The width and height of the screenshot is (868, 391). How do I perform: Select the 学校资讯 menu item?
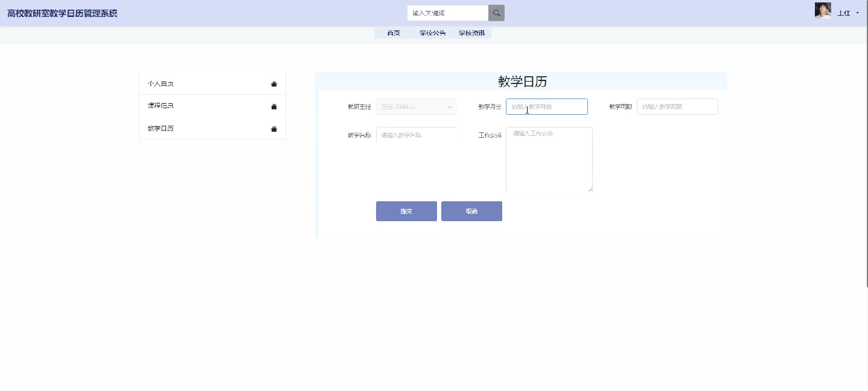point(471,33)
